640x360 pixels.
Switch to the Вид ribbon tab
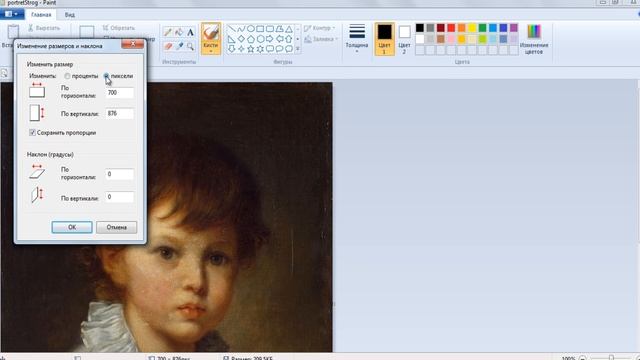70,15
